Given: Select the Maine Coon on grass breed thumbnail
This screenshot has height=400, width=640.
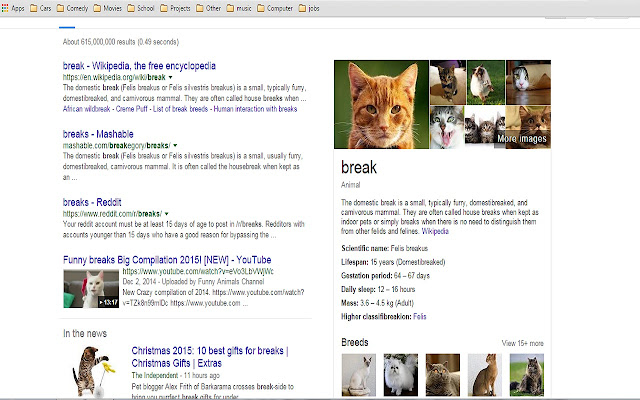Looking at the screenshot, I should (527, 375).
